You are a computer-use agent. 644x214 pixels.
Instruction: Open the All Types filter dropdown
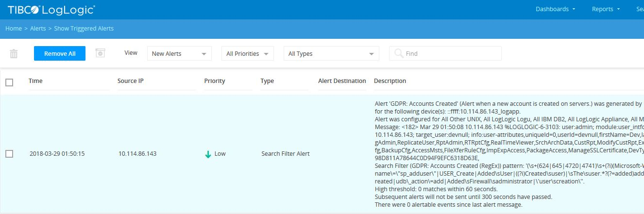tap(331, 53)
